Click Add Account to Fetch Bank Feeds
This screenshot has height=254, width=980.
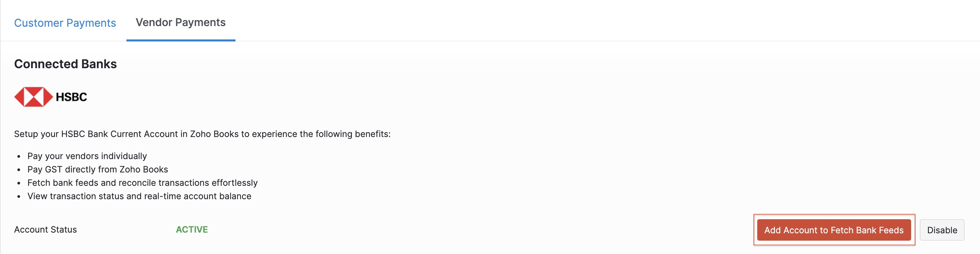click(x=834, y=230)
